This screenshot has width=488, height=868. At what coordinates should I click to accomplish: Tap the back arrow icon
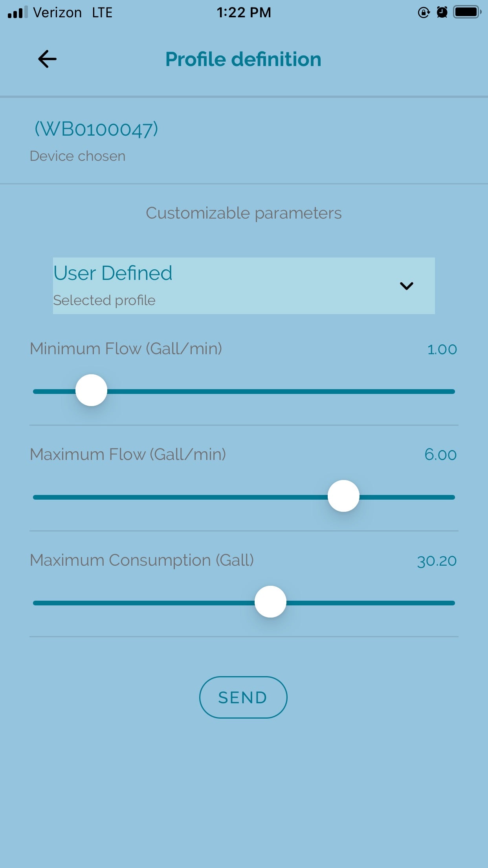tap(47, 59)
